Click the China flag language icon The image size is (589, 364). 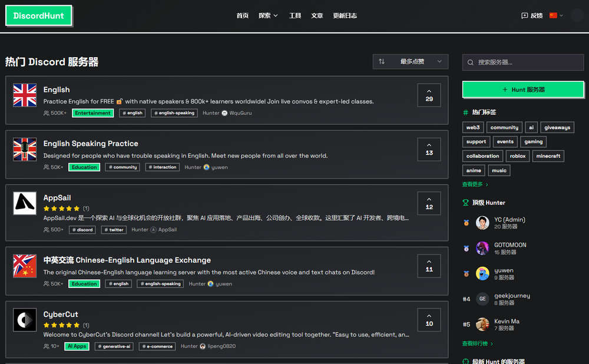click(x=553, y=15)
